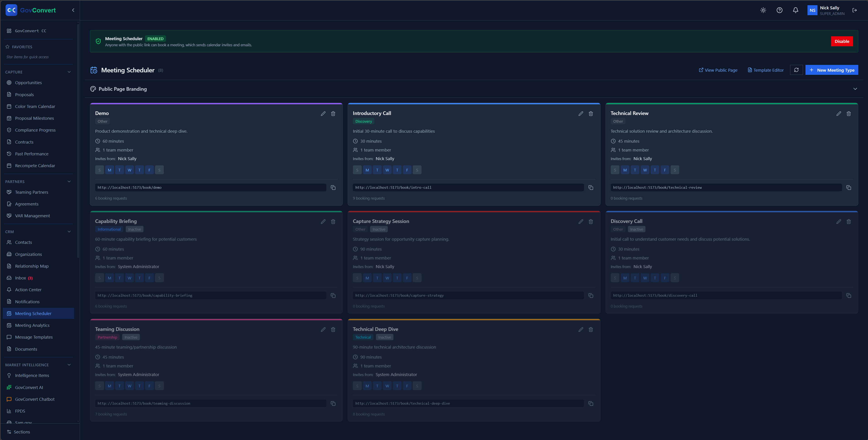Toggle Monday in the Demo card
The height and width of the screenshot is (440, 868).
point(109,170)
